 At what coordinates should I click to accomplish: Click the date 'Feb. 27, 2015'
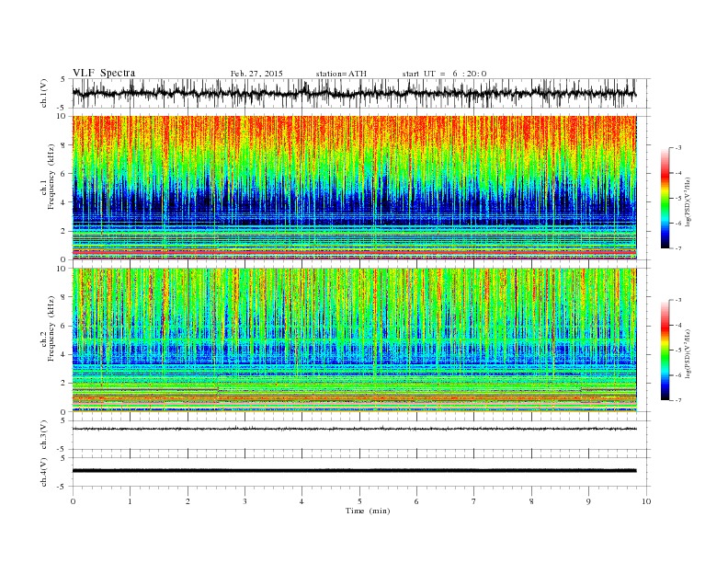(x=256, y=74)
